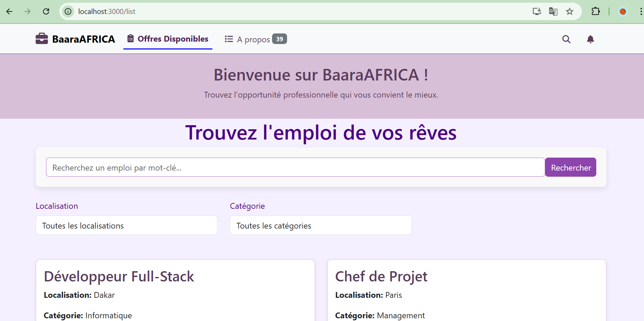
Task: Open the A propos menu item
Action: (256, 39)
